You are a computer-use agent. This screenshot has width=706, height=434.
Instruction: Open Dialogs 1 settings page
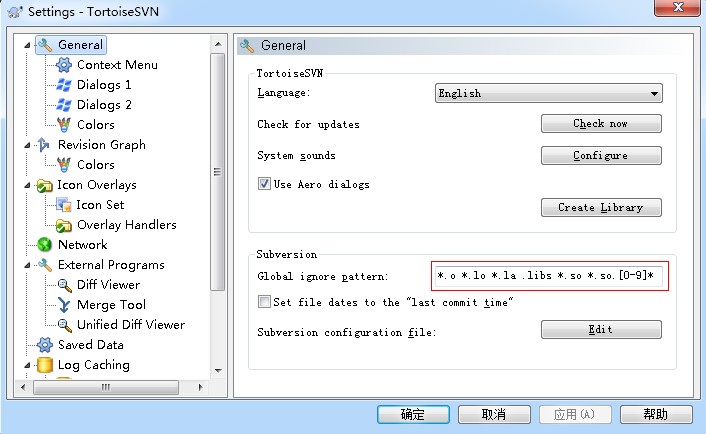point(104,85)
